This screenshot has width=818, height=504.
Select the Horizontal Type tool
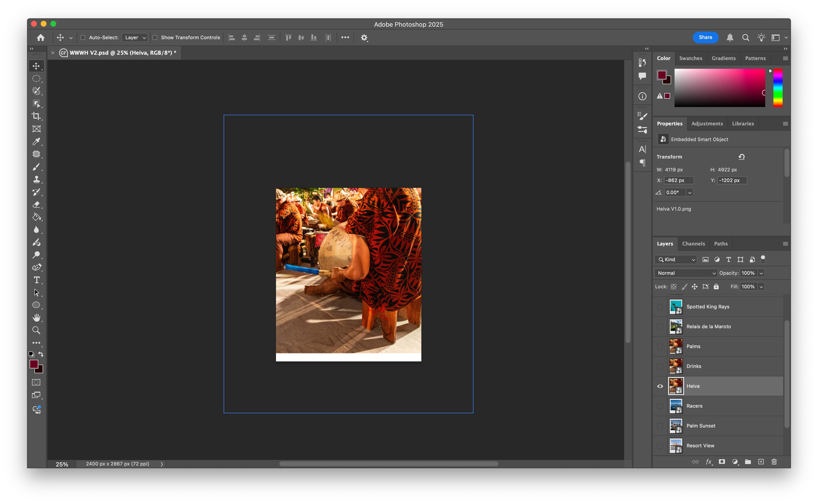coord(36,280)
